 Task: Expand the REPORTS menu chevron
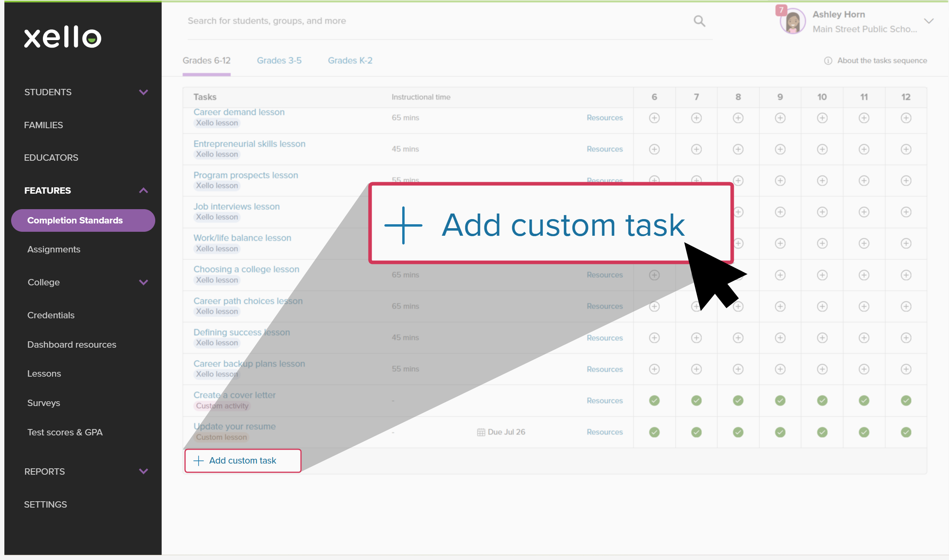tap(144, 471)
